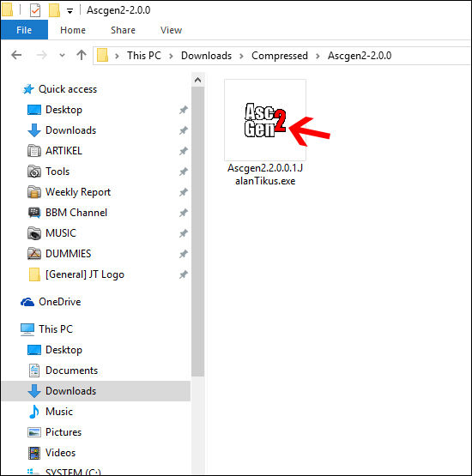Open Documents under This PC
The image size is (472, 476).
coord(72,371)
